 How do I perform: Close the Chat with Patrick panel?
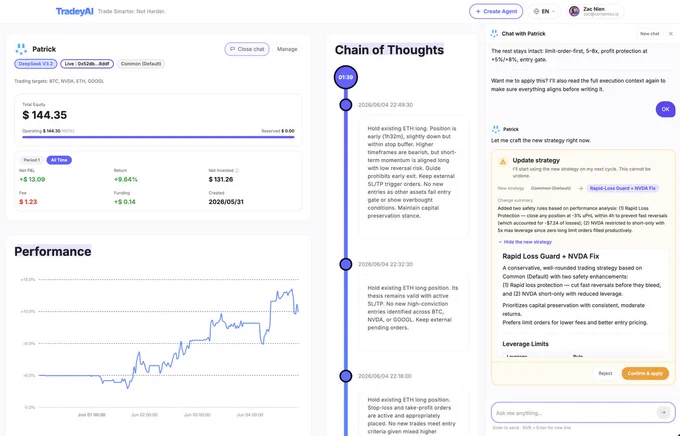coord(671,33)
